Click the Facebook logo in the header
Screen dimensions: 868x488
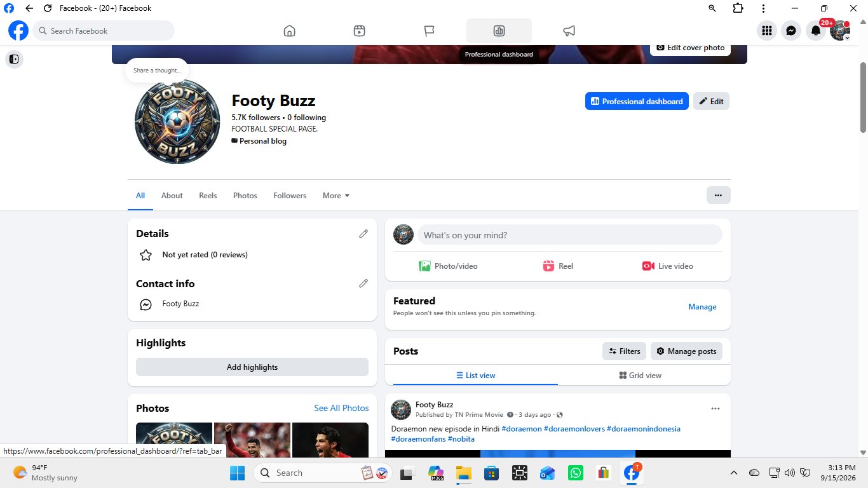coord(18,30)
